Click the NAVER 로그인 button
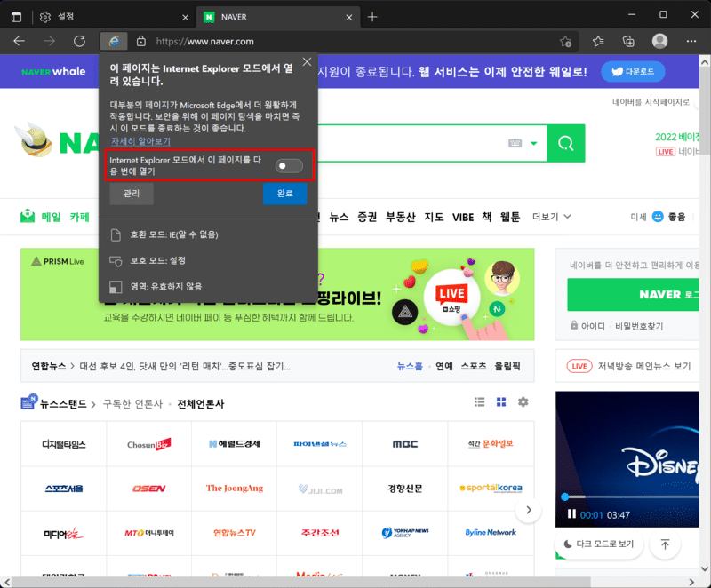Image resolution: width=711 pixels, height=588 pixels. (x=634, y=295)
